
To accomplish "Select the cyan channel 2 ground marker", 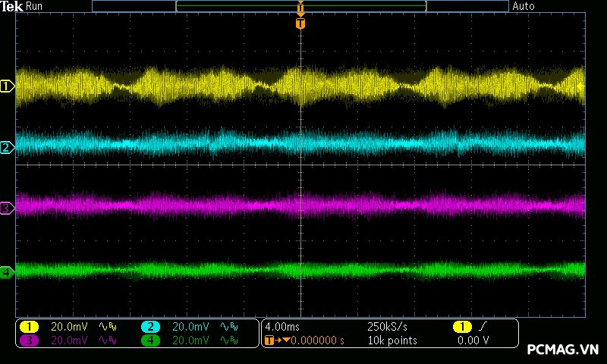I will coord(7,147).
